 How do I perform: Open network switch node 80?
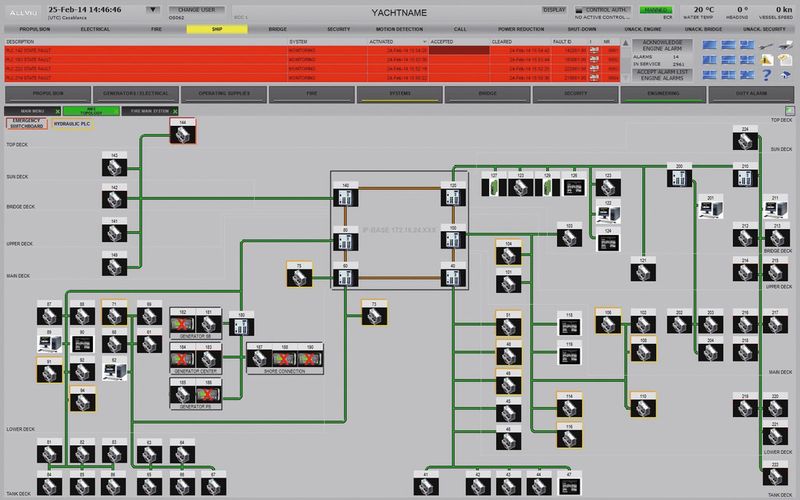[x=345, y=238]
